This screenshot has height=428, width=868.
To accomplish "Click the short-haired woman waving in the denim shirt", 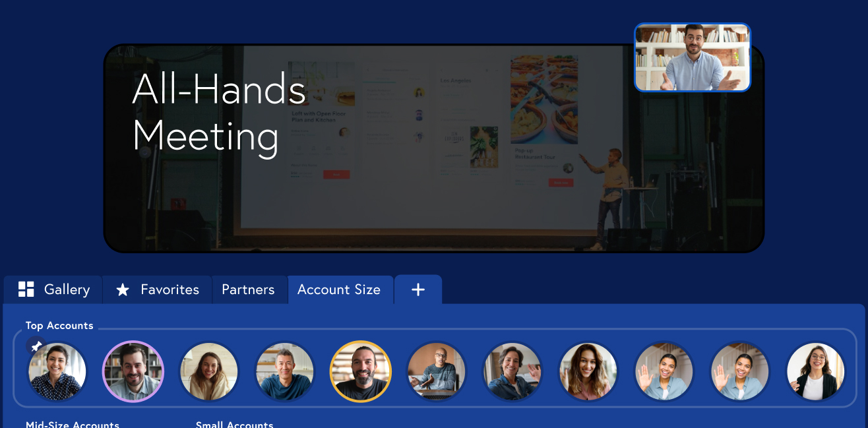I will [x=512, y=371].
